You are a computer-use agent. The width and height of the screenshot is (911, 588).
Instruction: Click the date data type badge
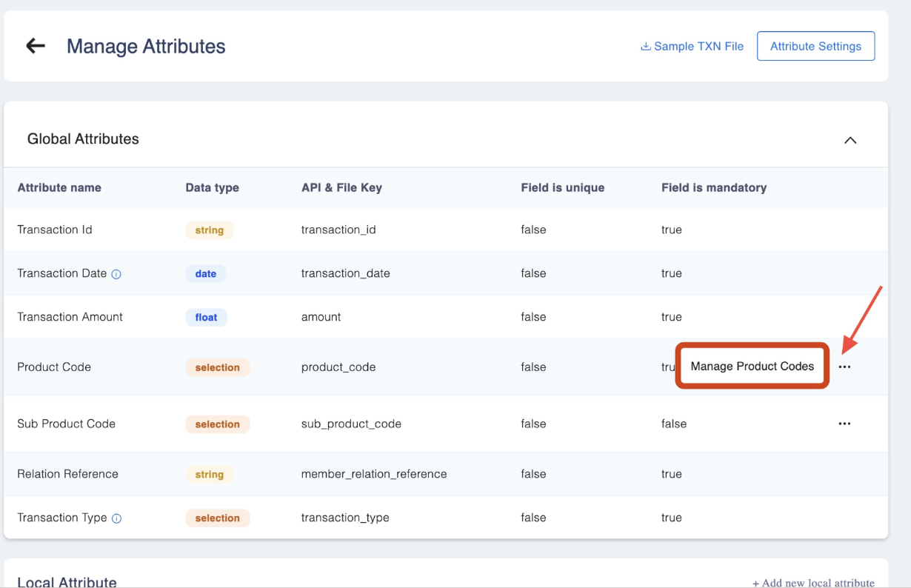pyautogui.click(x=206, y=274)
